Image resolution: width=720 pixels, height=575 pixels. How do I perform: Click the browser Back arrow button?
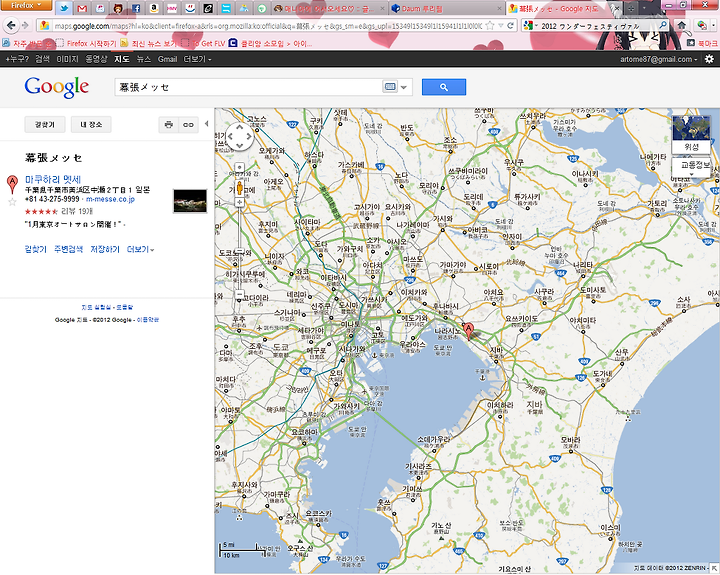(x=11, y=25)
